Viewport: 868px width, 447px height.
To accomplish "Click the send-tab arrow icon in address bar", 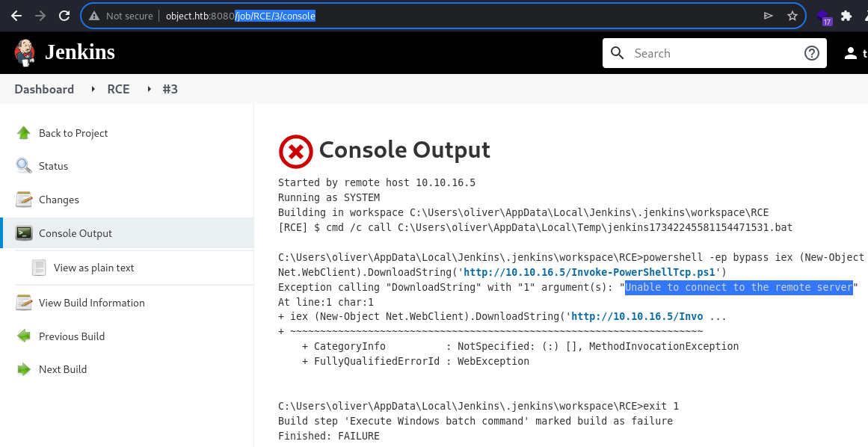I will 769,16.
